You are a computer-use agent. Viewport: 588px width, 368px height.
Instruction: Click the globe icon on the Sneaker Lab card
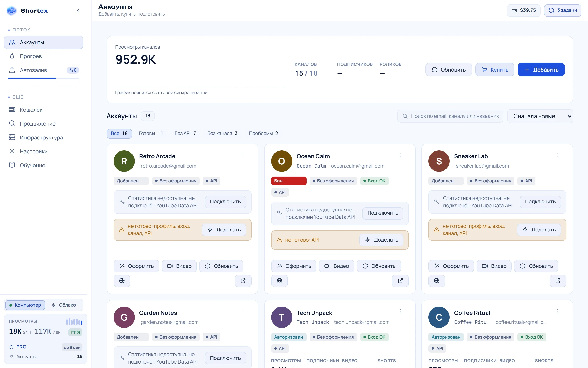[437, 281]
